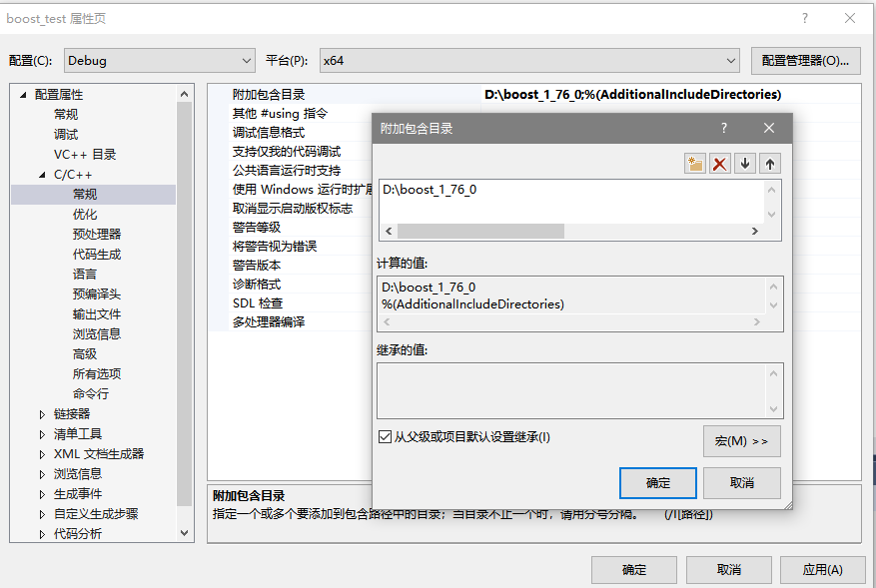The width and height of the screenshot is (876, 588).
Task: Move the include directory entry down
Action: point(744,164)
